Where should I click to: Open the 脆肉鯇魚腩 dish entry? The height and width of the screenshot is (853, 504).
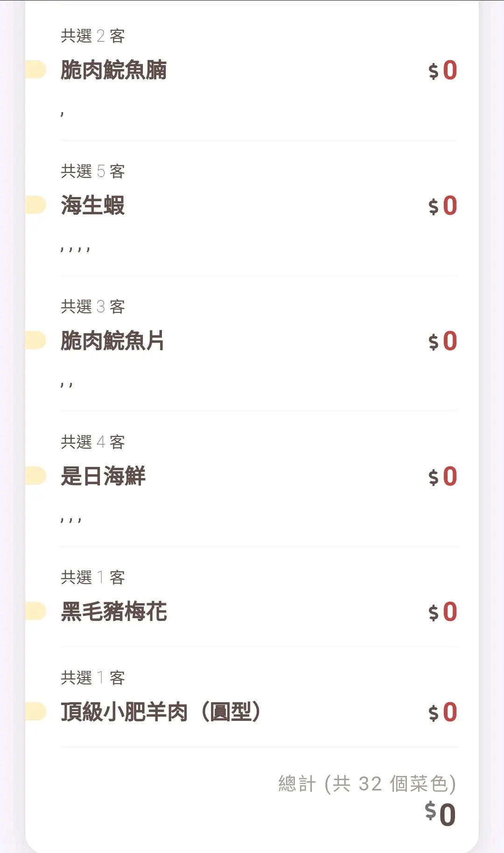click(113, 70)
